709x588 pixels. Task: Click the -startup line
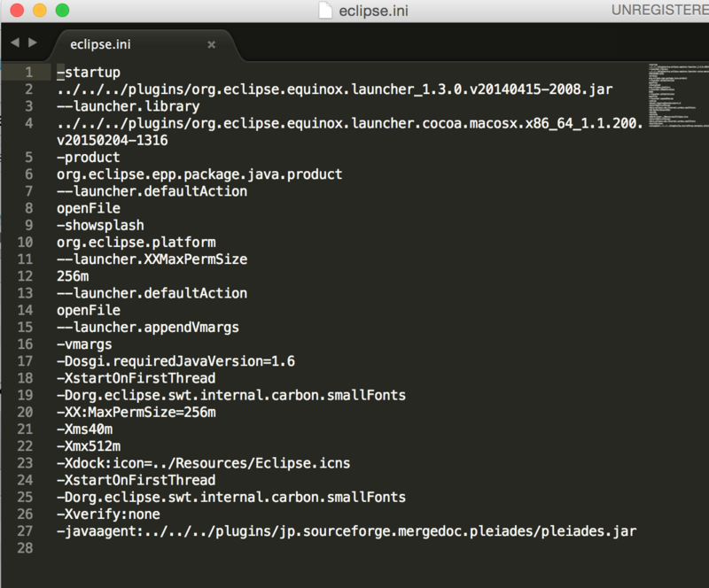89,73
